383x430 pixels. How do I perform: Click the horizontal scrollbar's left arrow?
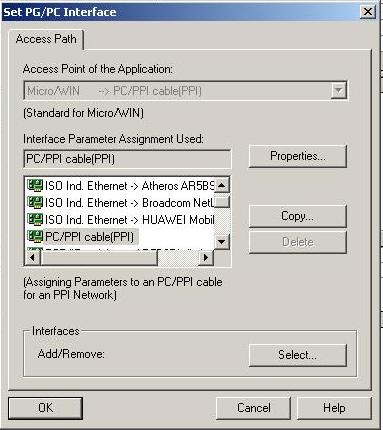33,258
